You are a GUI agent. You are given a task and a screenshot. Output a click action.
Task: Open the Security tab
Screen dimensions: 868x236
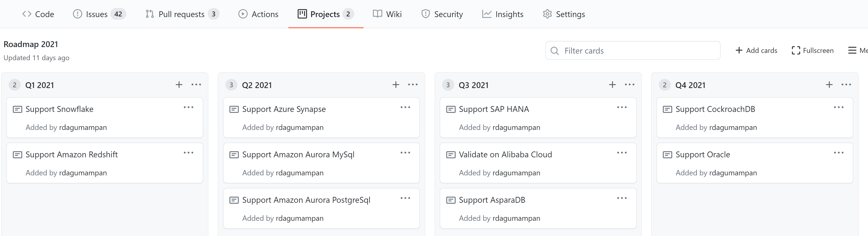[442, 14]
